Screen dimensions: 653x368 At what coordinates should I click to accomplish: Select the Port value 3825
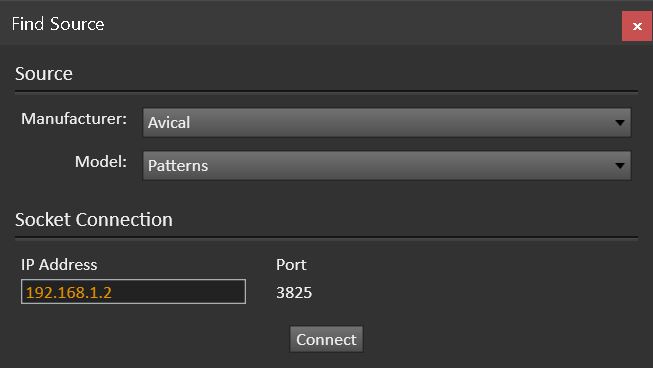pos(294,293)
